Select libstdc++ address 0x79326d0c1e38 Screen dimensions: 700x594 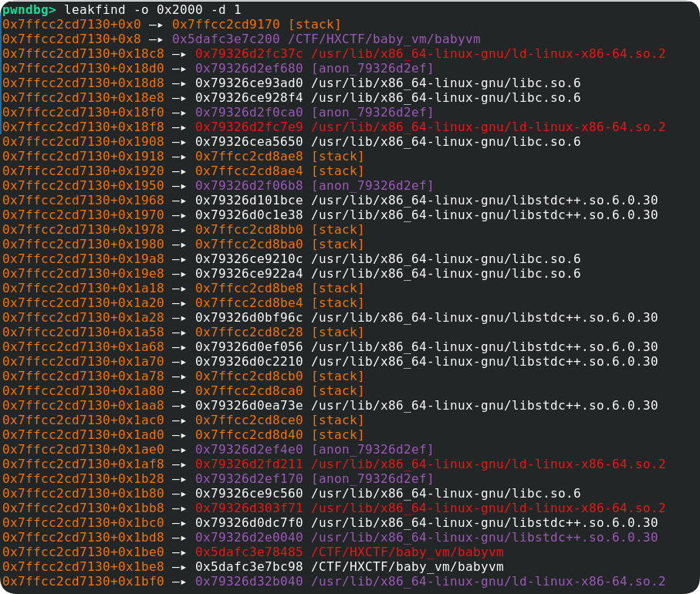(x=249, y=214)
